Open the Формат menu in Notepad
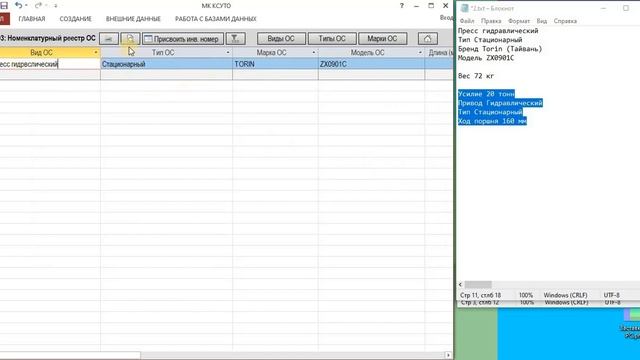The image size is (640, 360). 519,21
